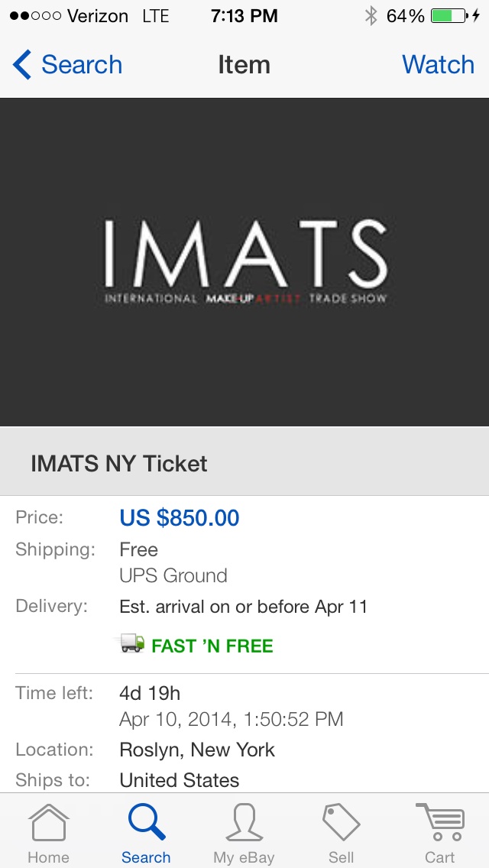This screenshot has width=489, height=868.
Task: Tap the Fast 'N Free truck icon
Action: coord(132,644)
